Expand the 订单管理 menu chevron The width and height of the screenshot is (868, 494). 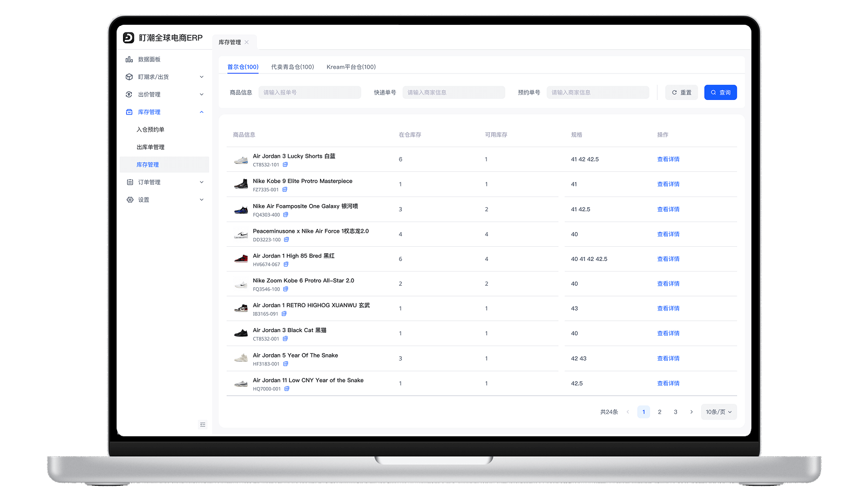[x=202, y=182]
